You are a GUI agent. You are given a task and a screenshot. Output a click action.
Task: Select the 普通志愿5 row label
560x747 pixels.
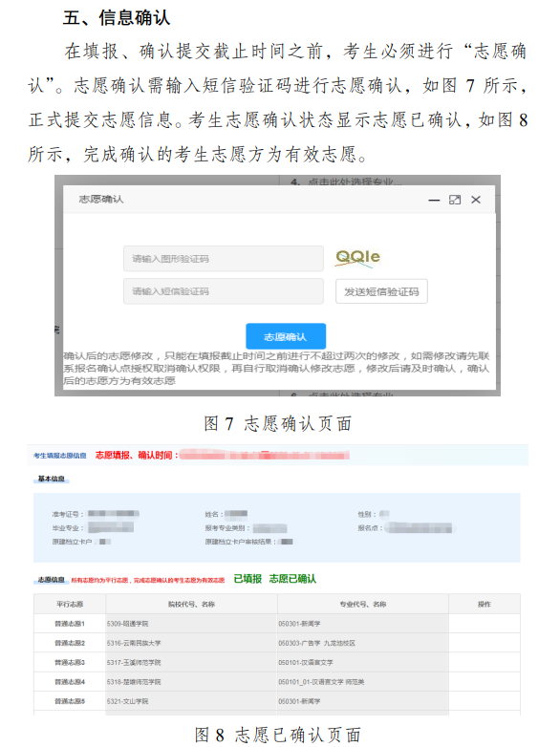tap(70, 701)
